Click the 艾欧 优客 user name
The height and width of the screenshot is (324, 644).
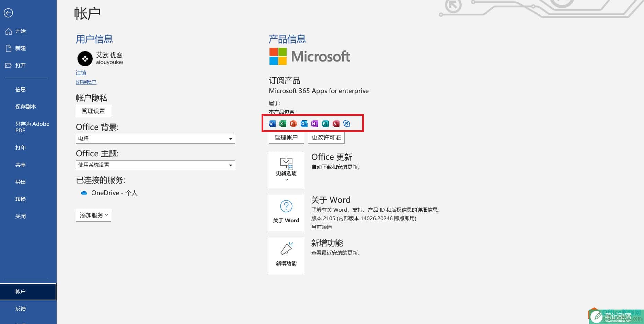[x=109, y=55]
